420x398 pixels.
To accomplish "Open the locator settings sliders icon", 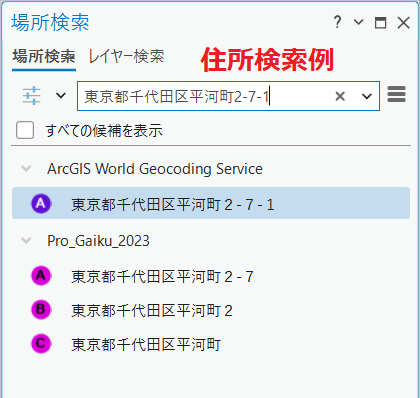I will click(32, 96).
